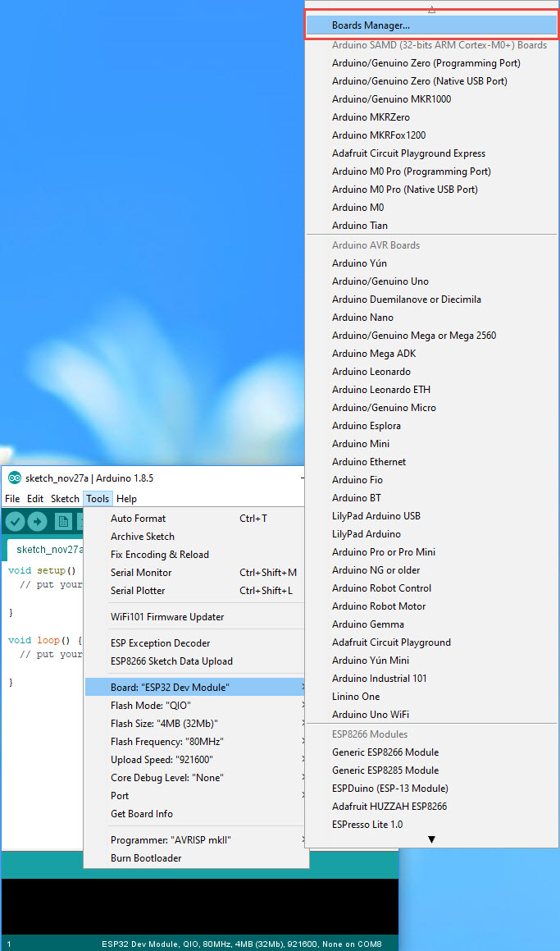The width and height of the screenshot is (560, 951).
Task: Expand Programmer: "AVRISP mkII" submenu
Action: click(196, 840)
